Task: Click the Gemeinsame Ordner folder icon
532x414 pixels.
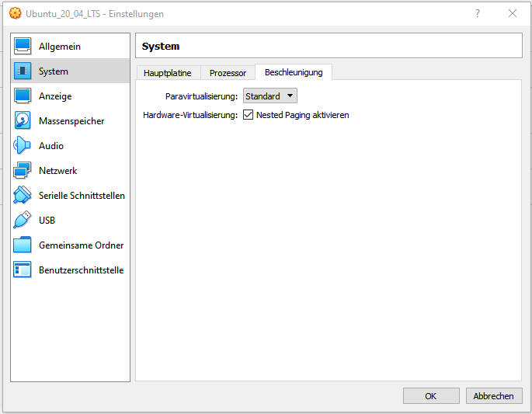Action: (x=23, y=245)
